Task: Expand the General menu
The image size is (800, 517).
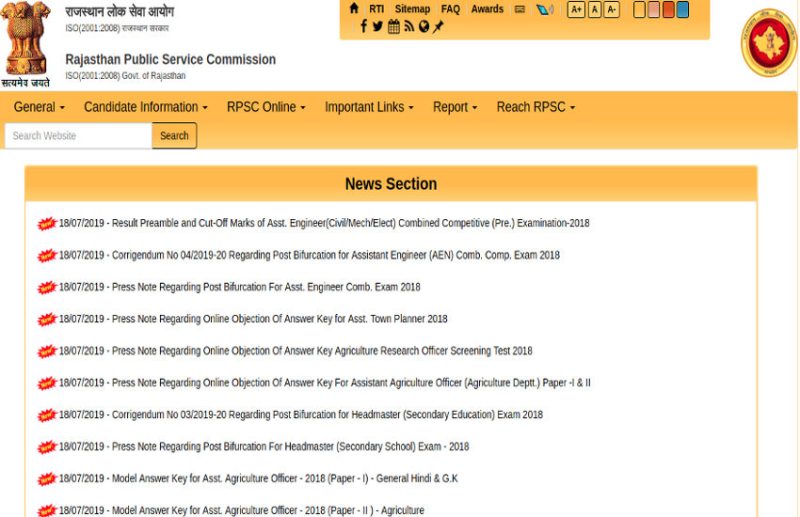Action: click(x=39, y=107)
